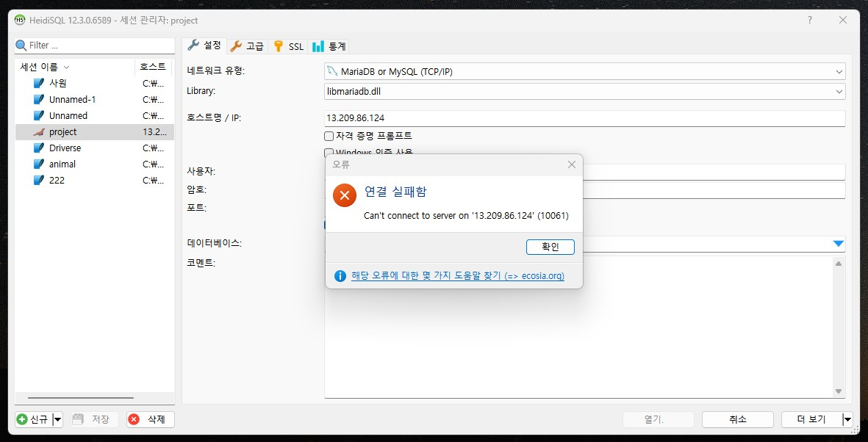This screenshot has width=868, height=442.
Task: Toggle the 자격 증명 프롬프트 checkbox
Action: coord(329,136)
